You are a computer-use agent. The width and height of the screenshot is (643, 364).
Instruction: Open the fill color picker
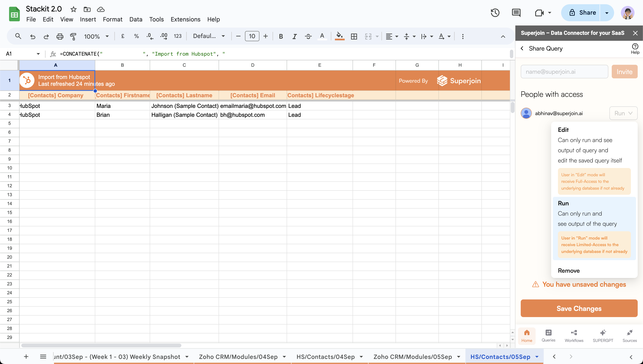coord(339,37)
